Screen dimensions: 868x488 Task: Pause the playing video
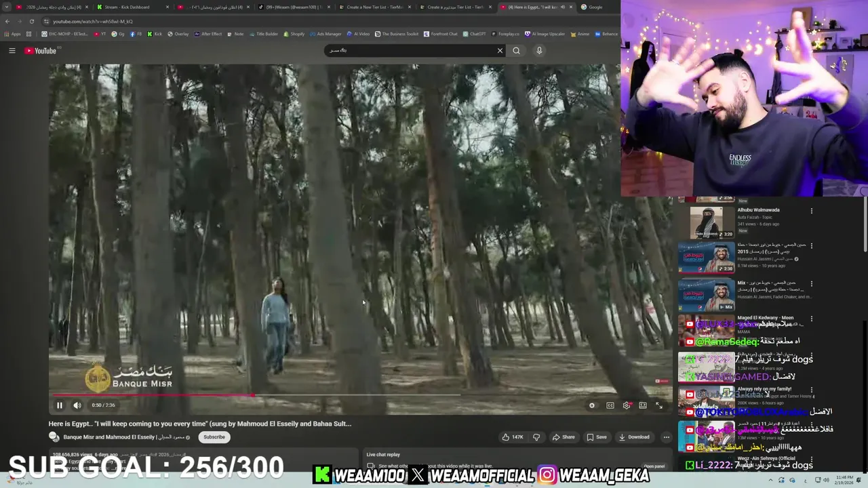(x=60, y=405)
